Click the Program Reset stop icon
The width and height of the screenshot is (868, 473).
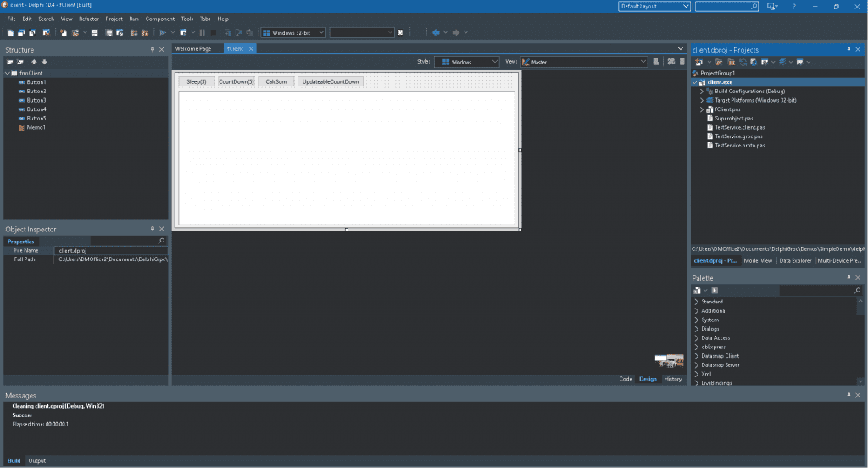(x=214, y=33)
